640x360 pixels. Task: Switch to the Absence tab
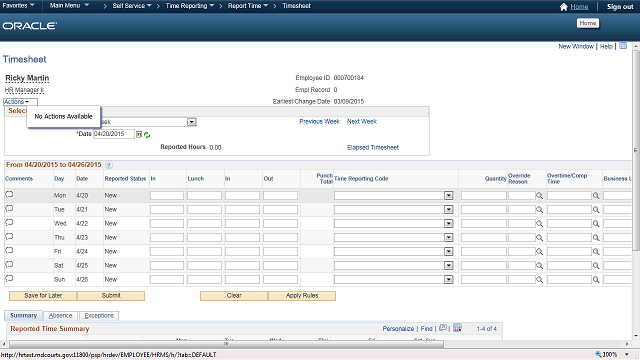click(60, 316)
